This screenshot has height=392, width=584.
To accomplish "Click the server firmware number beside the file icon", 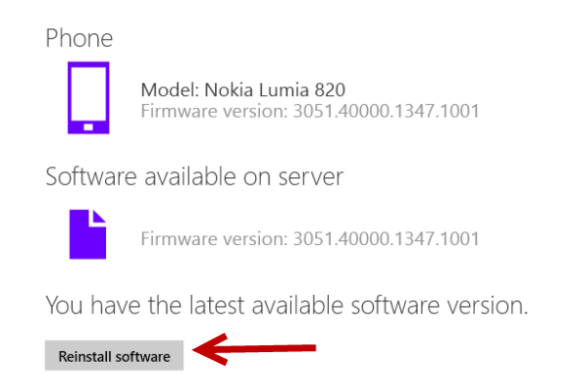I will tap(386, 238).
